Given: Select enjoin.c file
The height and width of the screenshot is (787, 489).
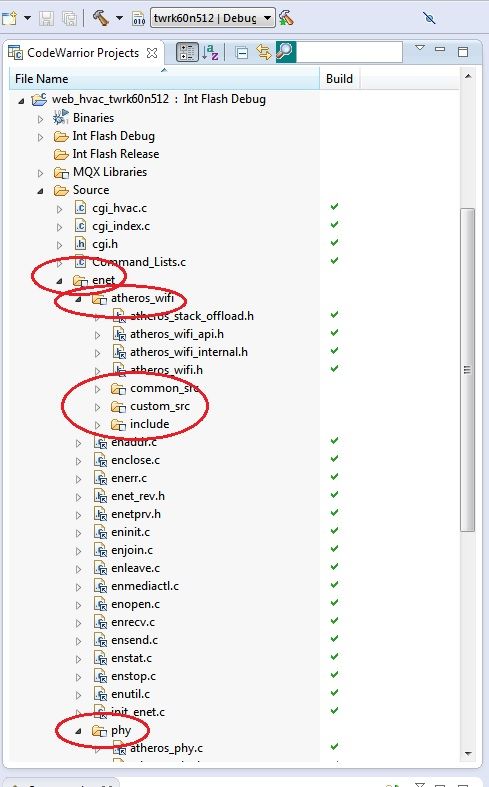Looking at the screenshot, I should click(x=132, y=550).
